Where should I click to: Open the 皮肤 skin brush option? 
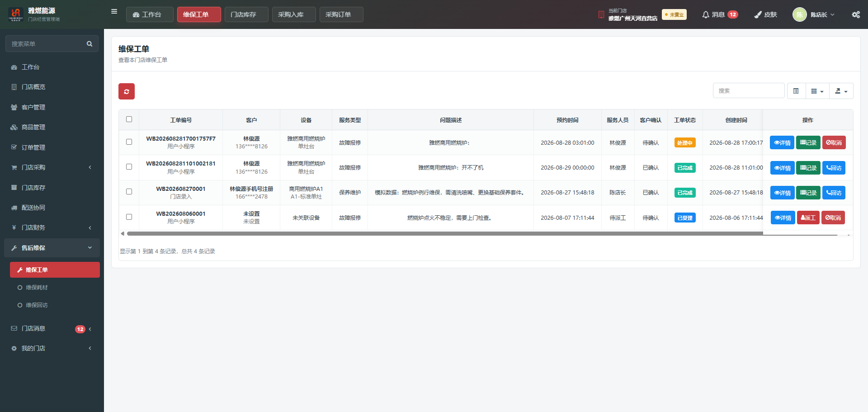tap(765, 14)
